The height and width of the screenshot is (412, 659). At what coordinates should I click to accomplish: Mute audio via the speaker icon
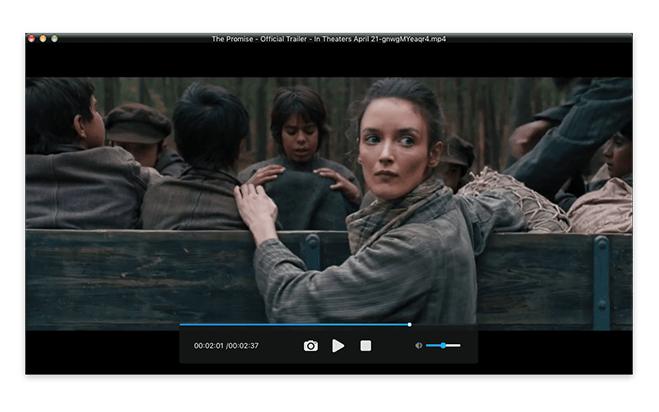pos(419,346)
